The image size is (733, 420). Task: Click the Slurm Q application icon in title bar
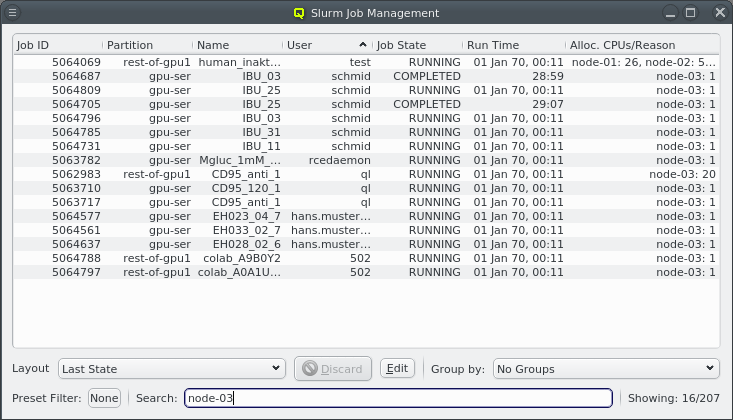point(299,13)
